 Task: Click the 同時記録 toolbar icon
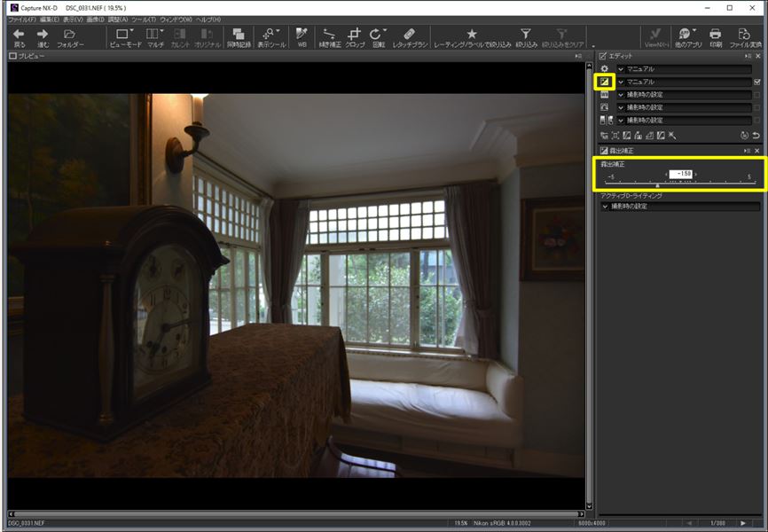tap(239, 37)
